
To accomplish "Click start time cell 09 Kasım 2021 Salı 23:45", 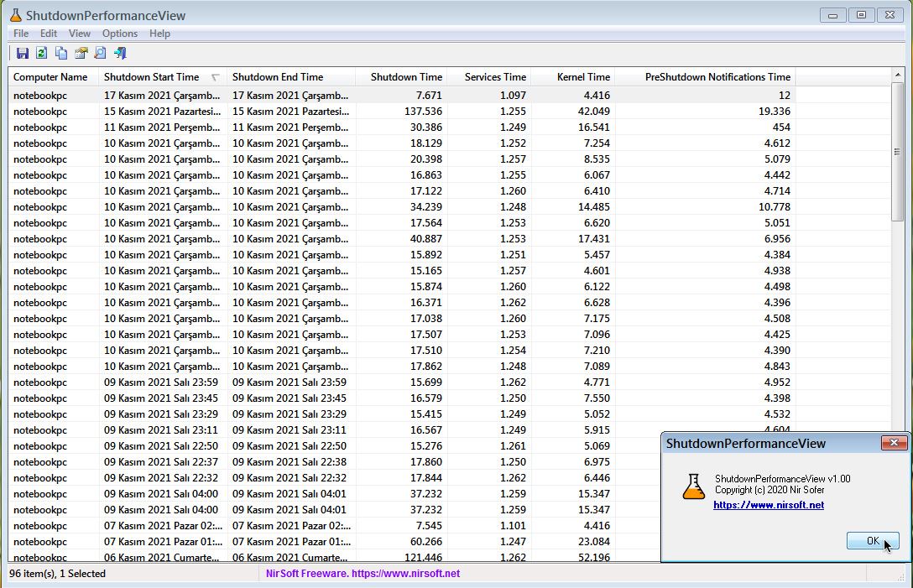I will pyautogui.click(x=161, y=398).
